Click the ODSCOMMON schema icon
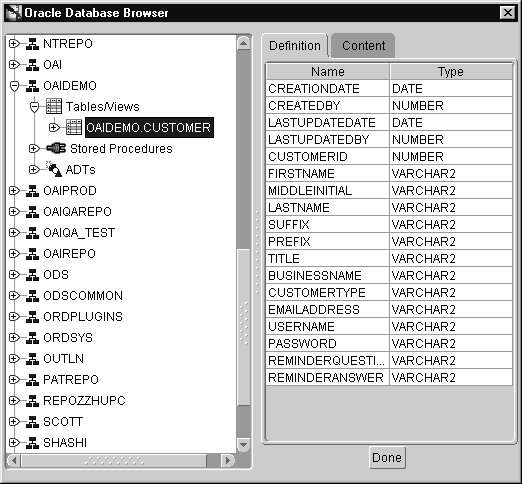Image resolution: width=522 pixels, height=484 pixels. pyautogui.click(x=32, y=296)
